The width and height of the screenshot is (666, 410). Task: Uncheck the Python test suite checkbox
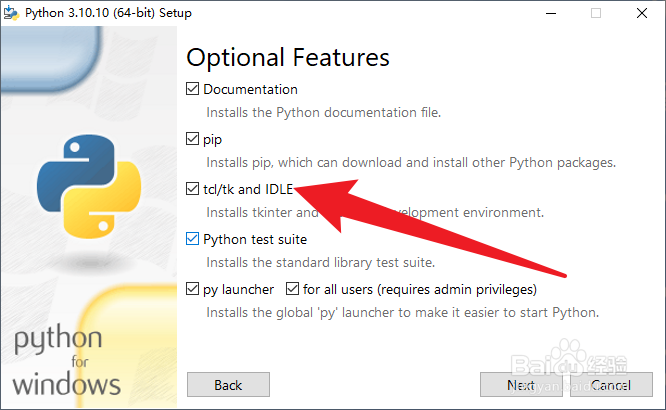coord(192,239)
